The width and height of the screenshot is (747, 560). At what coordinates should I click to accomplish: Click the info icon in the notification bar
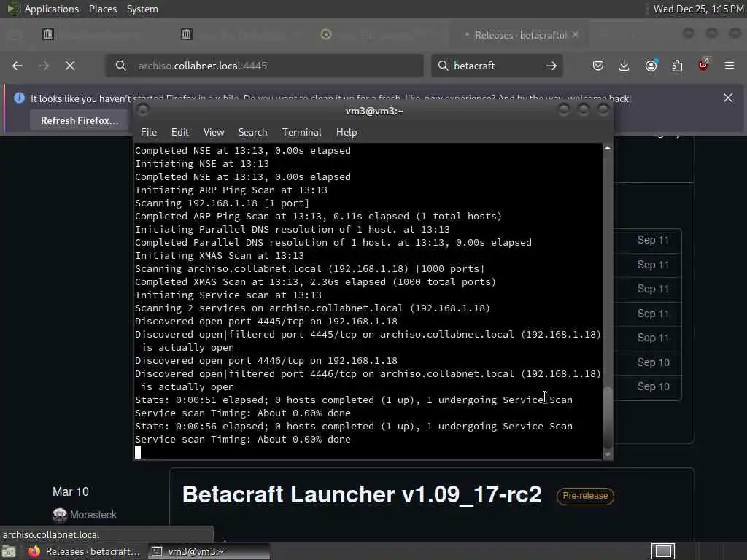point(19,98)
